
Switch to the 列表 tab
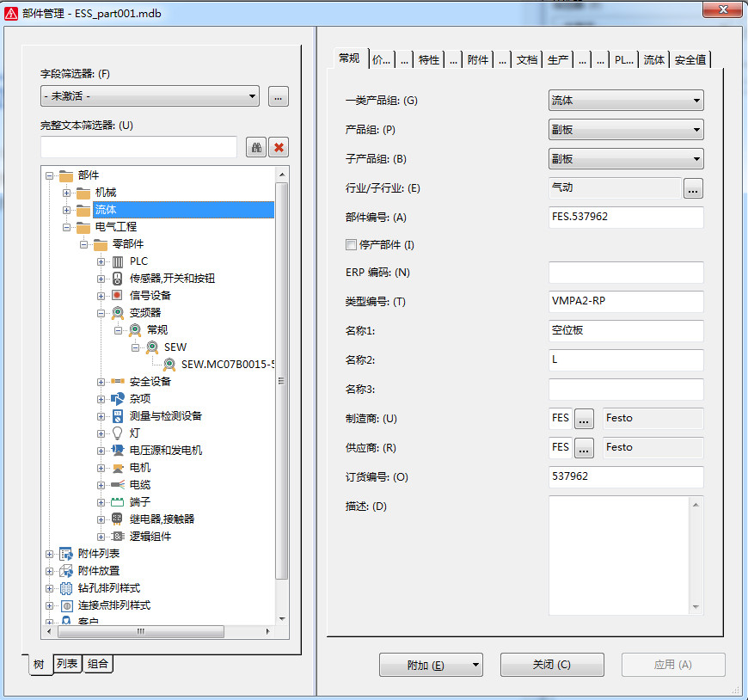click(x=68, y=664)
